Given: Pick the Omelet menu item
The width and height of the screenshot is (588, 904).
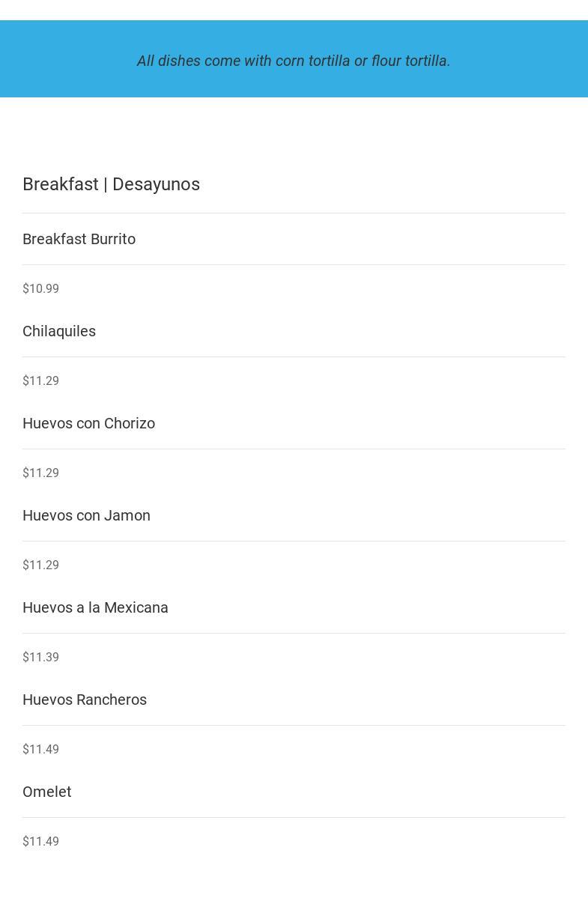Looking at the screenshot, I should [x=47, y=792].
